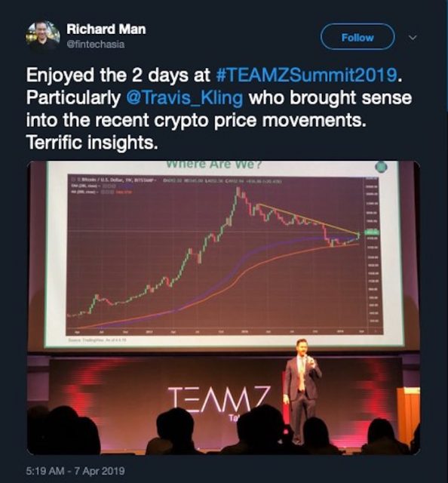The width and height of the screenshot is (448, 483).
Task: Open Richard Man's profile avatar
Action: point(43,36)
